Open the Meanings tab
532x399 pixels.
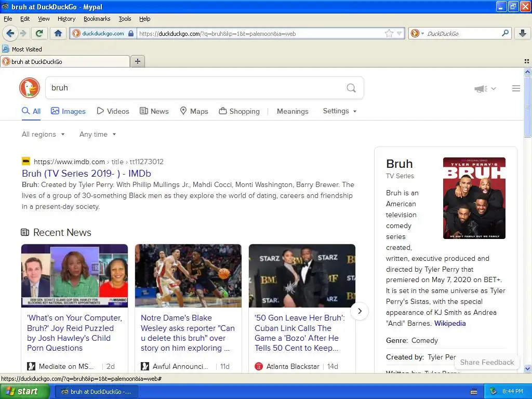pyautogui.click(x=292, y=111)
